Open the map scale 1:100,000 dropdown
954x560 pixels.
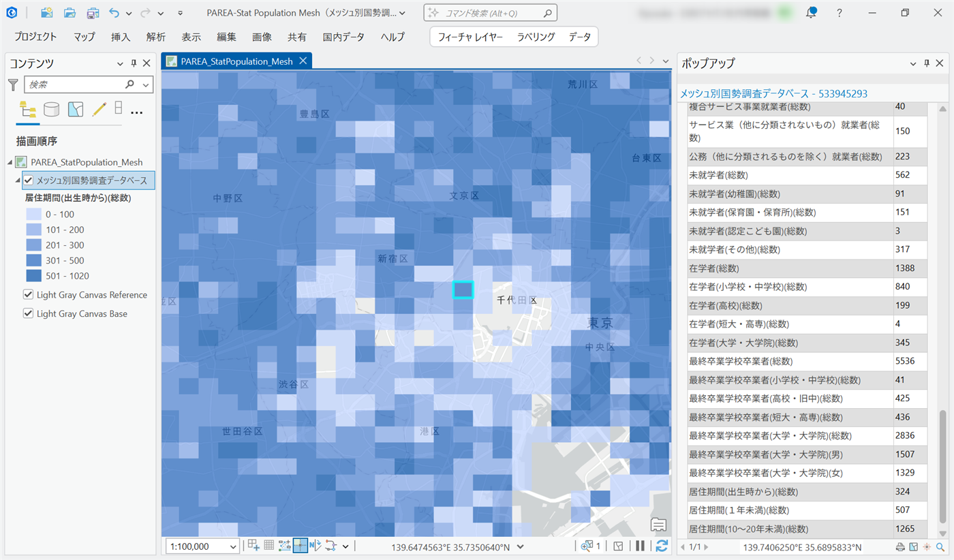click(x=234, y=546)
